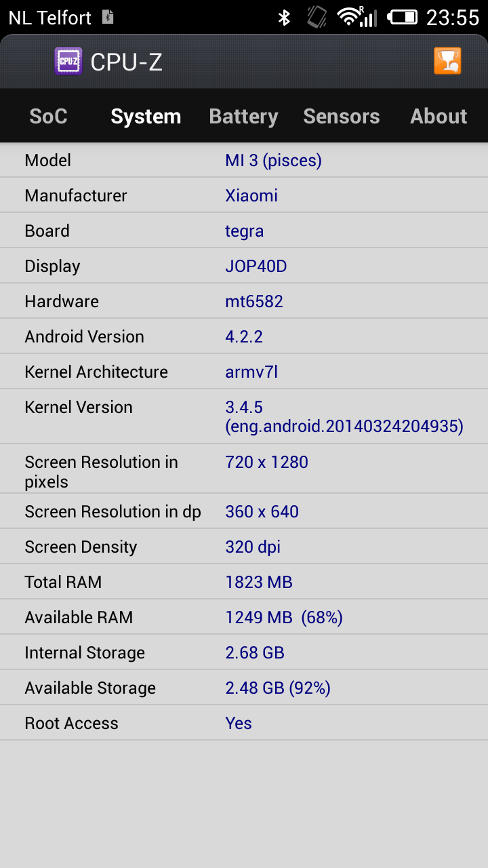
Task: Tap the screen rotation status icon
Action: tap(317, 17)
